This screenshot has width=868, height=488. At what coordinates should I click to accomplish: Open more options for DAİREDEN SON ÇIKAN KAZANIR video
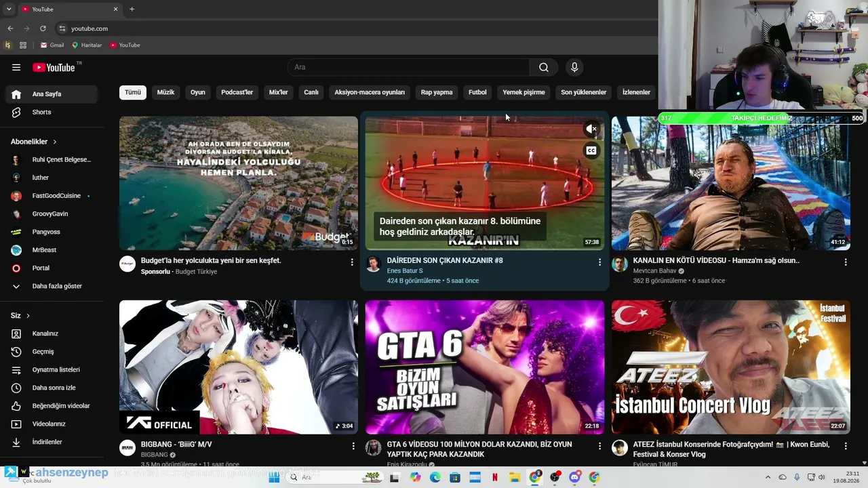coord(599,262)
